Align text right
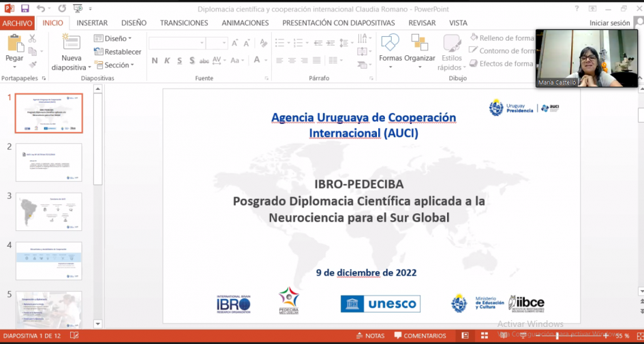 pos(305,61)
